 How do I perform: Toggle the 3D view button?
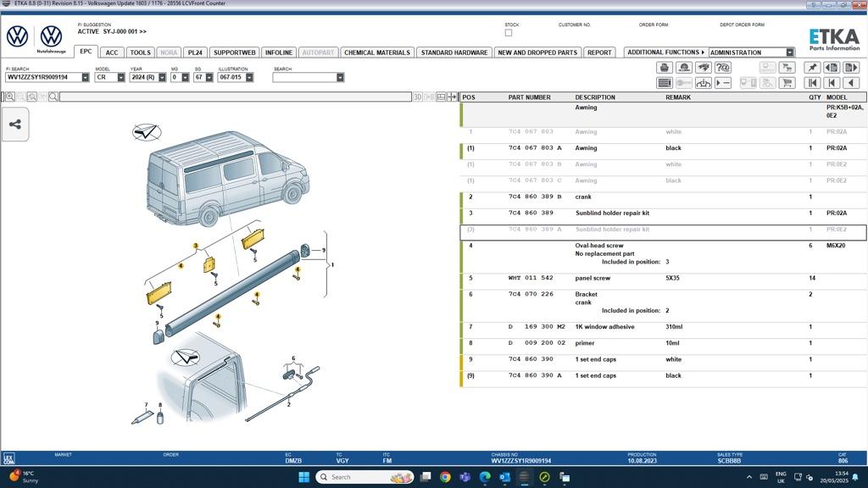(418, 97)
